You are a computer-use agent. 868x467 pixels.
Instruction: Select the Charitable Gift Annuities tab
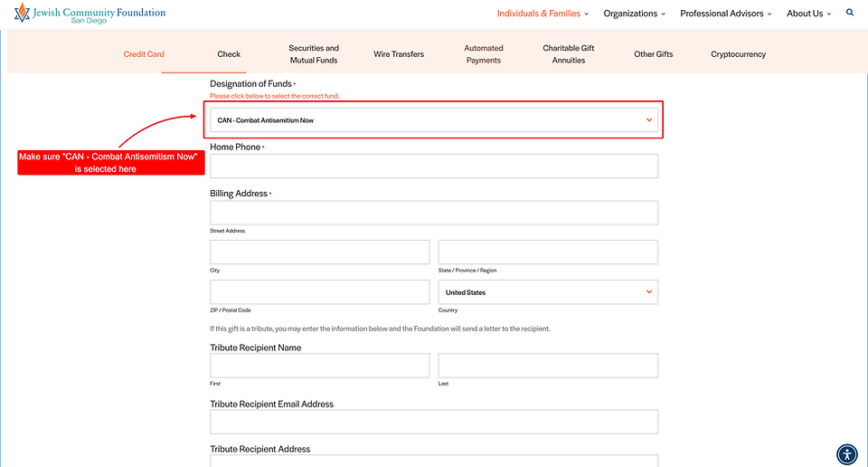pos(569,54)
